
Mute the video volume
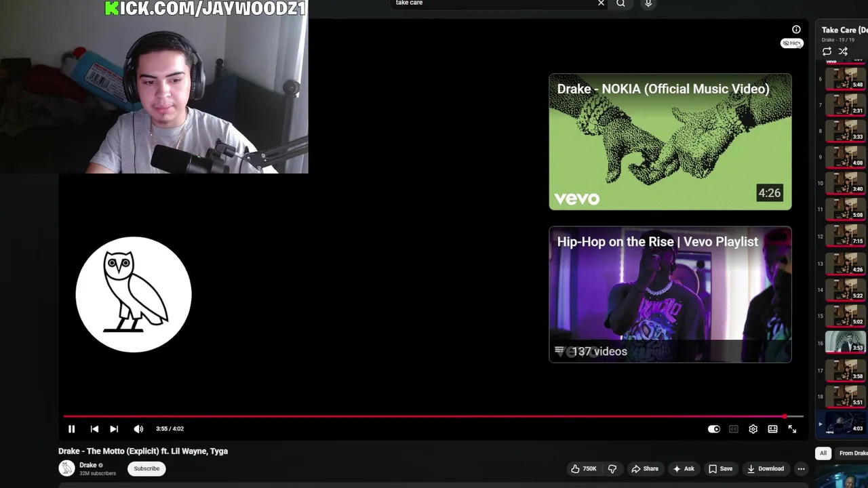pyautogui.click(x=138, y=429)
